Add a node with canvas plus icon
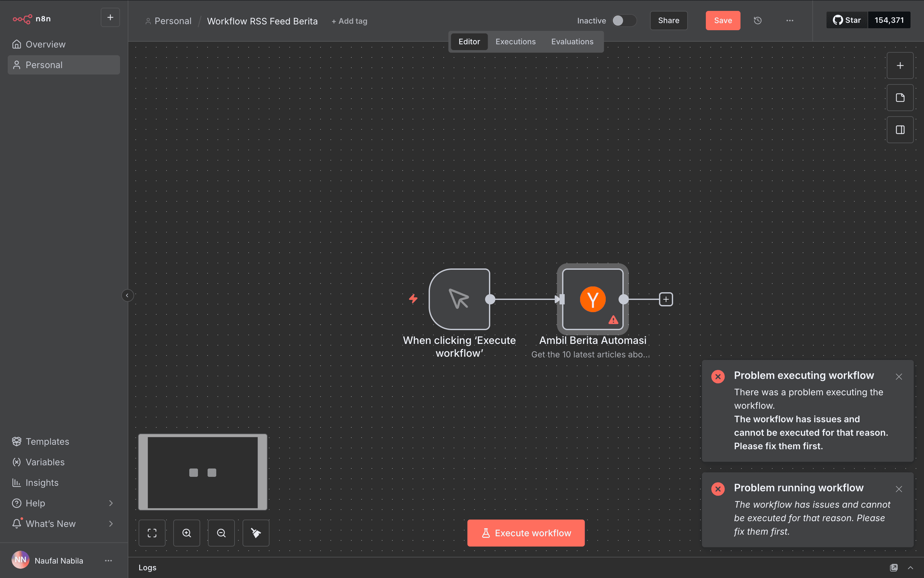This screenshot has width=924, height=578. [900, 66]
